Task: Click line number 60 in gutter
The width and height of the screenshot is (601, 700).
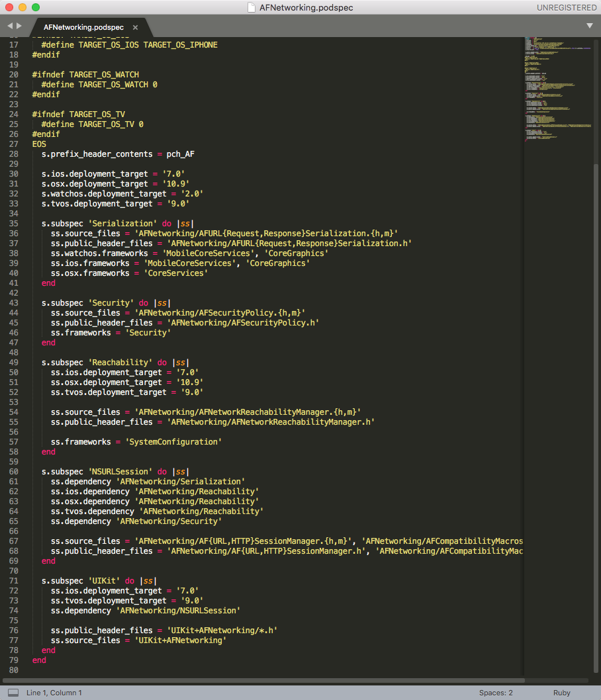Action: pos(14,472)
